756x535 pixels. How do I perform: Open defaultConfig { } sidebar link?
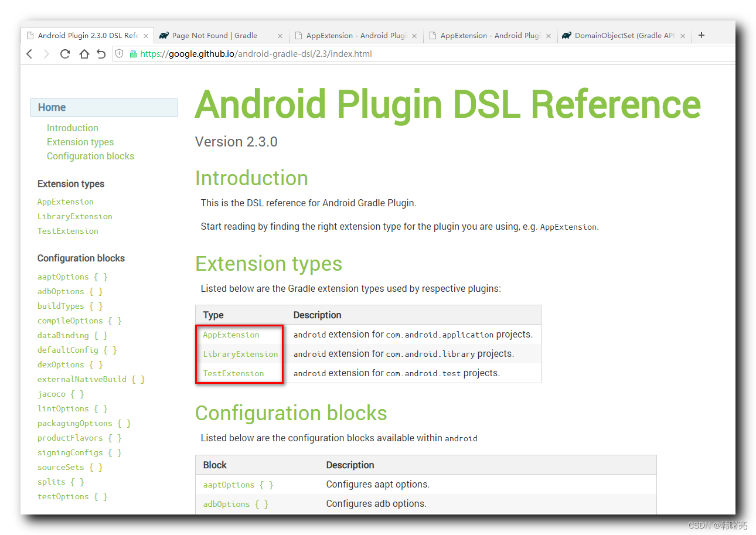pos(77,350)
